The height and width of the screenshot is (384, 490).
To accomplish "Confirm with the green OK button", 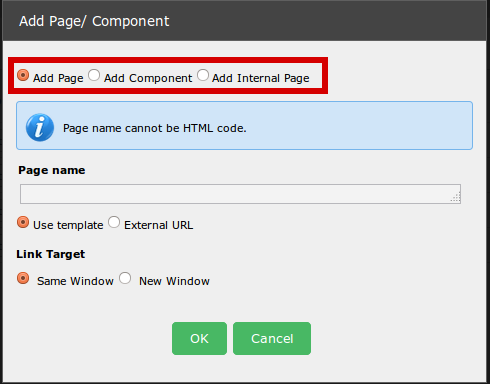I will (x=199, y=338).
